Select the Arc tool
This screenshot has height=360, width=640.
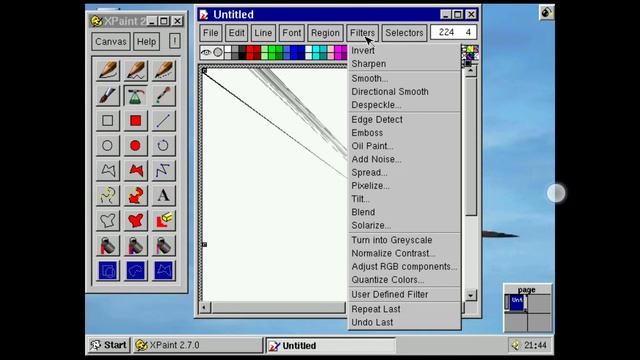[x=163, y=145]
